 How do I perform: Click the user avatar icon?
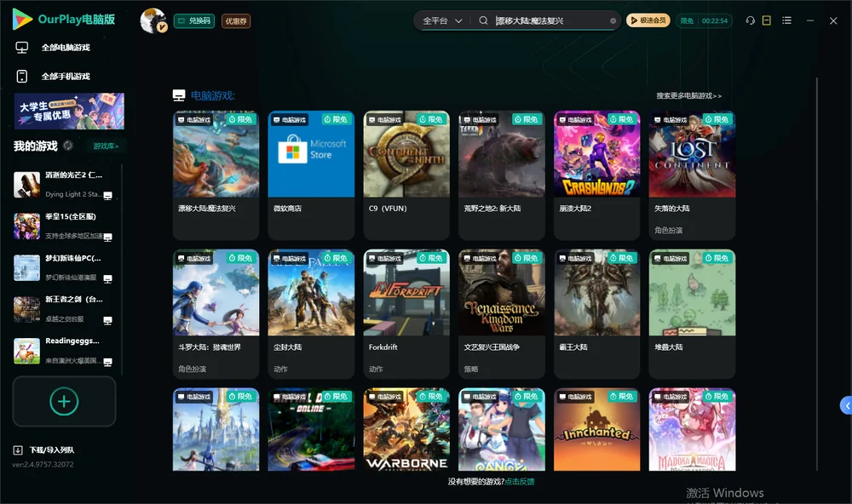tap(153, 20)
